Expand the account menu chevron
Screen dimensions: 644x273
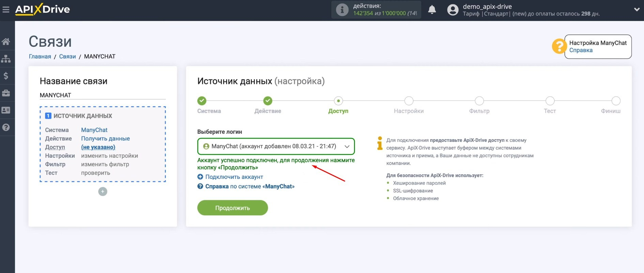(637, 10)
